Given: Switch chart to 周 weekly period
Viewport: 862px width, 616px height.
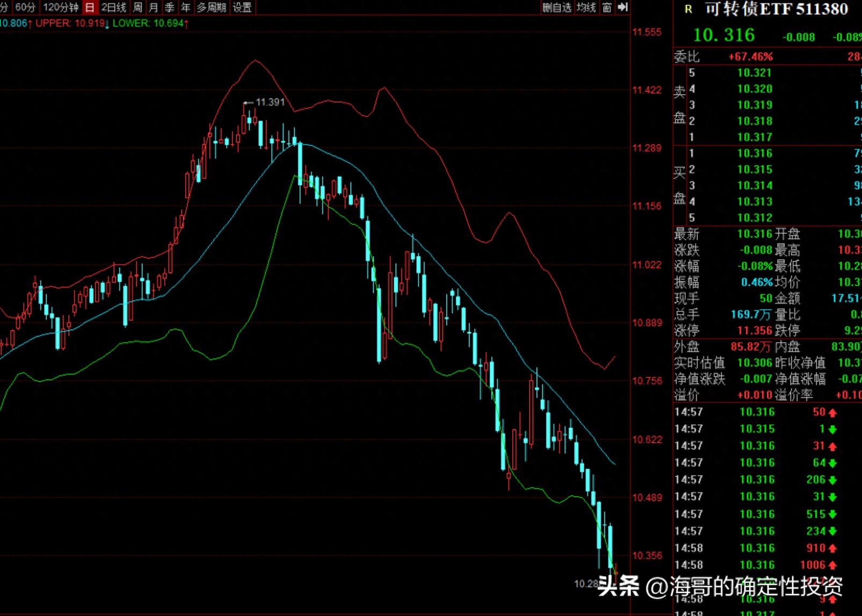Looking at the screenshot, I should click(138, 8).
